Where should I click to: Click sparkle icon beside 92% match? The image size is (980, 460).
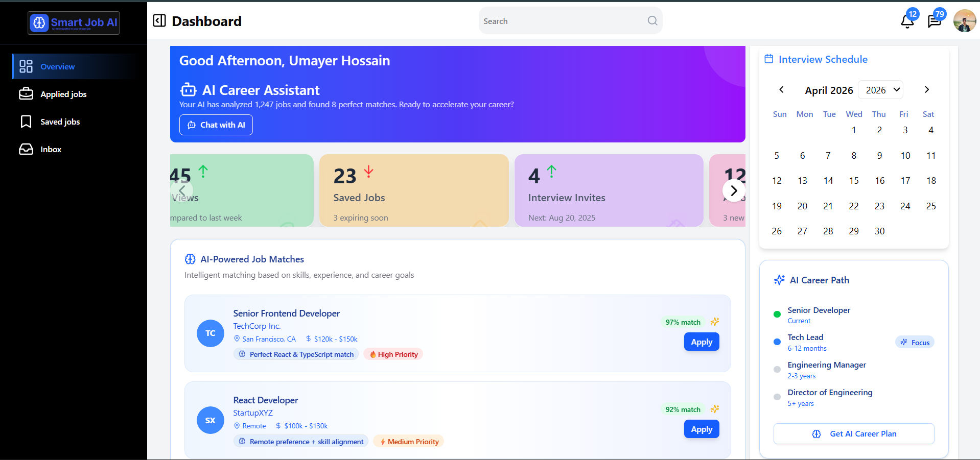(715, 409)
